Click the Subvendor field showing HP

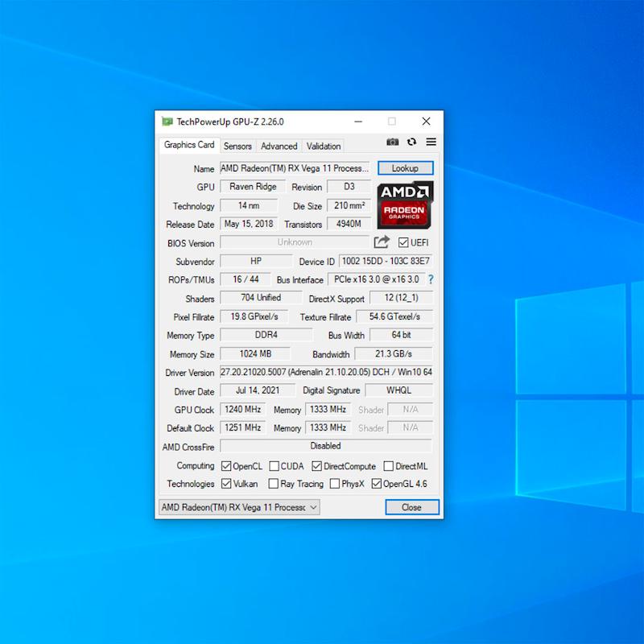[256, 261]
